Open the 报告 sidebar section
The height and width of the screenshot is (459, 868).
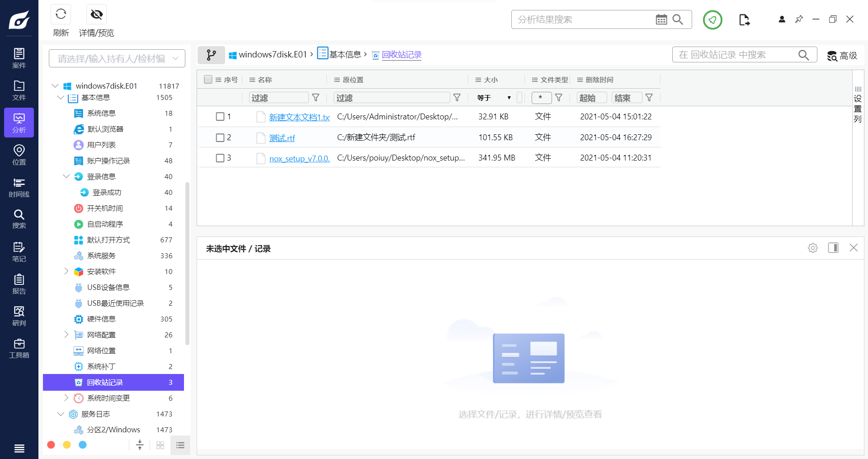(x=19, y=284)
